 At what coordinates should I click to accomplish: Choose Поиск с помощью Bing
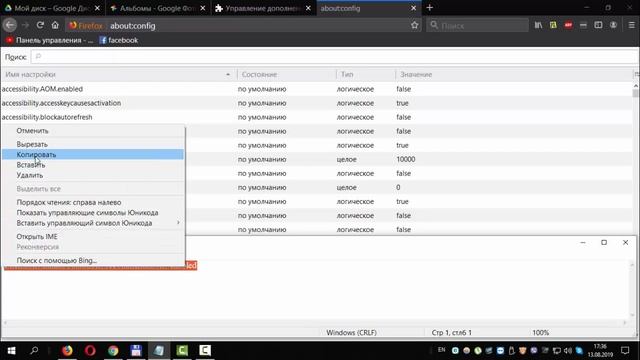coord(93,260)
